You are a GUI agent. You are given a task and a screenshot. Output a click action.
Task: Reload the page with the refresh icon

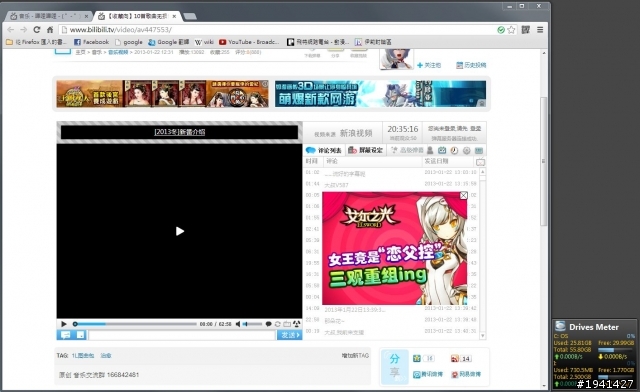pos(37,30)
